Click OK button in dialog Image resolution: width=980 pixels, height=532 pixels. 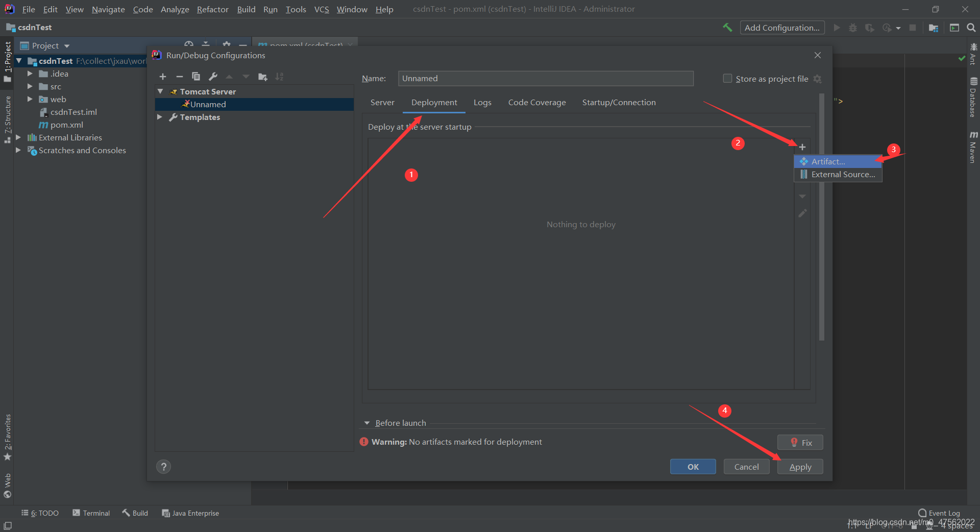[x=693, y=467]
